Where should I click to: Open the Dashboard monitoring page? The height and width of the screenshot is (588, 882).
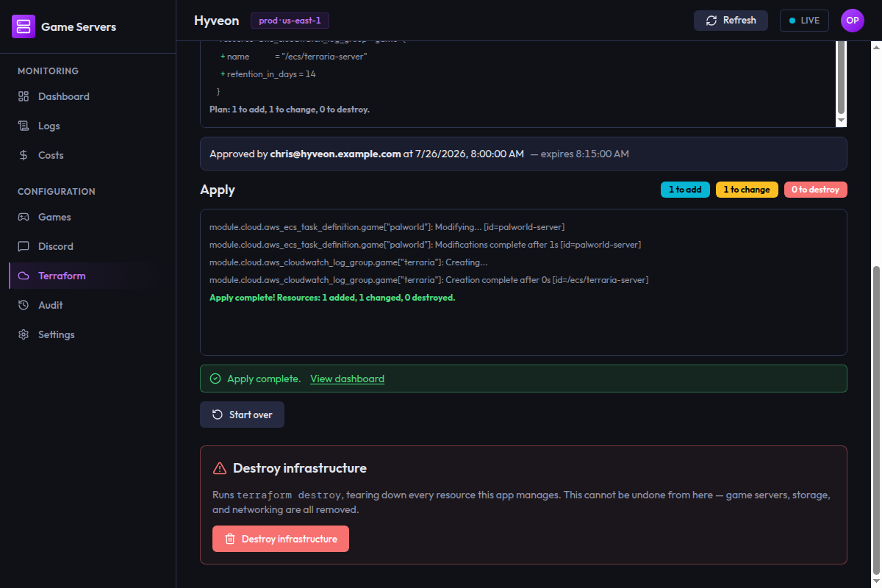coord(88,96)
